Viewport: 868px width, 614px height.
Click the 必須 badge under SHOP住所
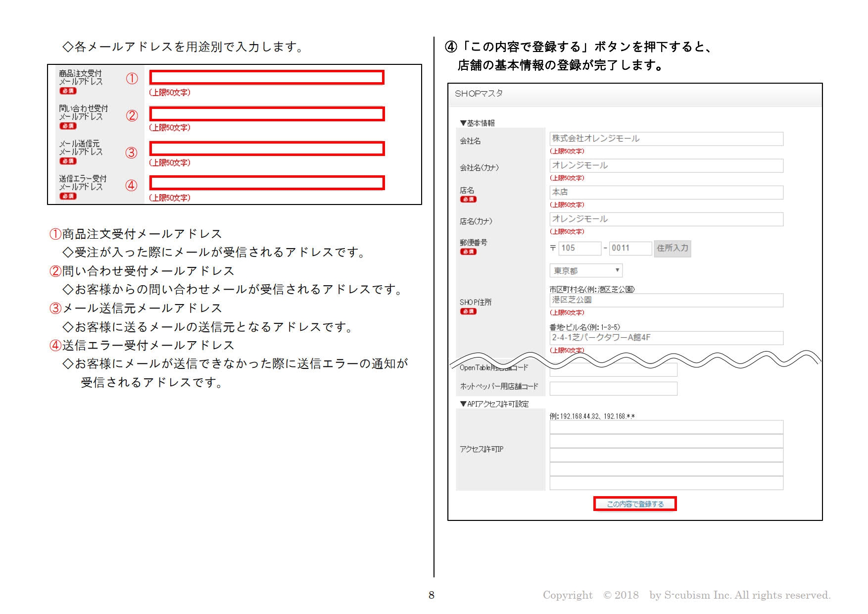tap(468, 311)
